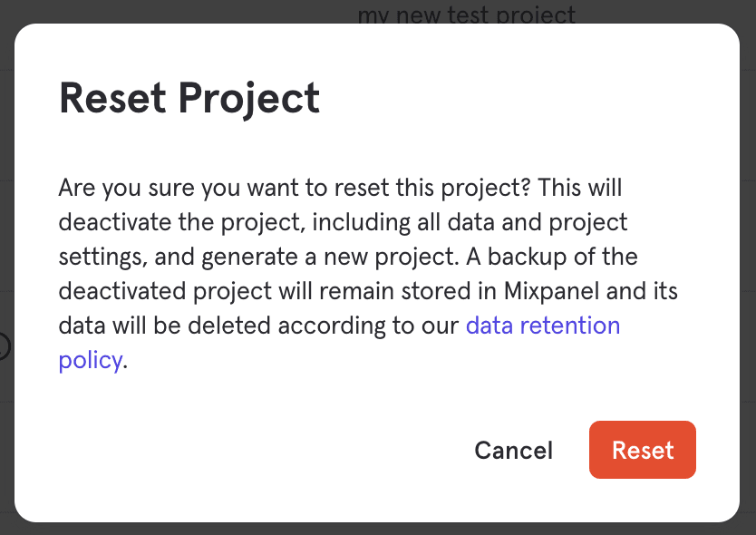The height and width of the screenshot is (535, 756).
Task: Click the Reset button to confirm
Action: click(x=643, y=450)
